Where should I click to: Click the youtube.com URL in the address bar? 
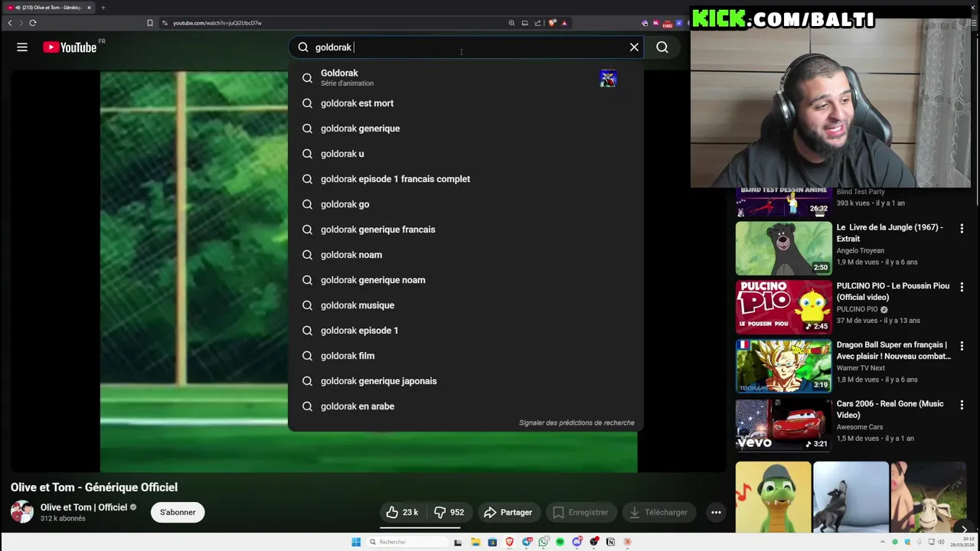pos(217,23)
